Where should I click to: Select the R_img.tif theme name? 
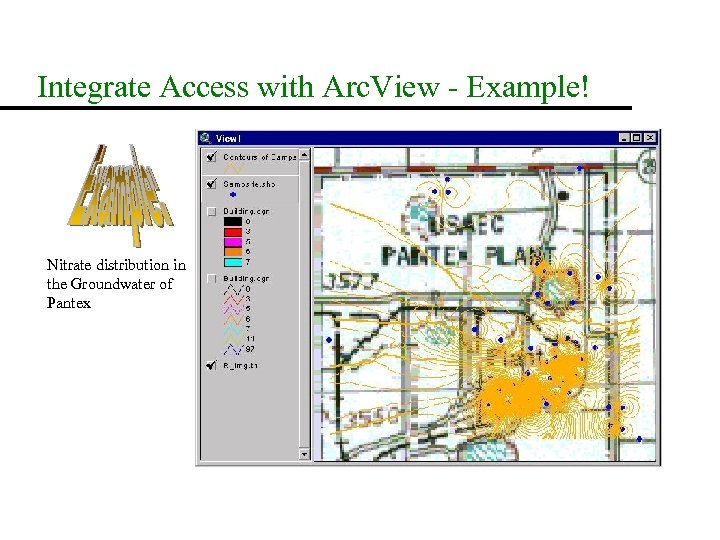[240, 366]
